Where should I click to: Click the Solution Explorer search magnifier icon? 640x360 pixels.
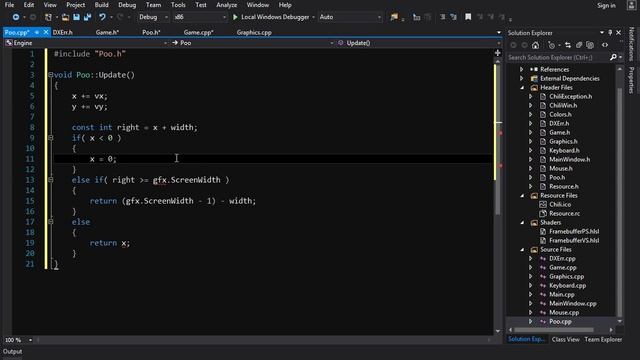click(613, 58)
